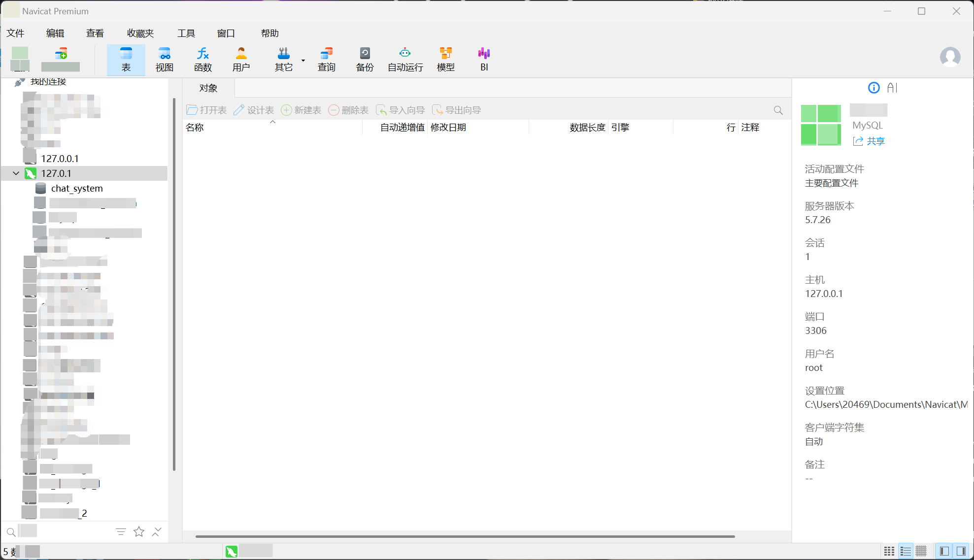Open the 收藏夹 (Favorites) menu
The image size is (974, 560).
click(140, 33)
